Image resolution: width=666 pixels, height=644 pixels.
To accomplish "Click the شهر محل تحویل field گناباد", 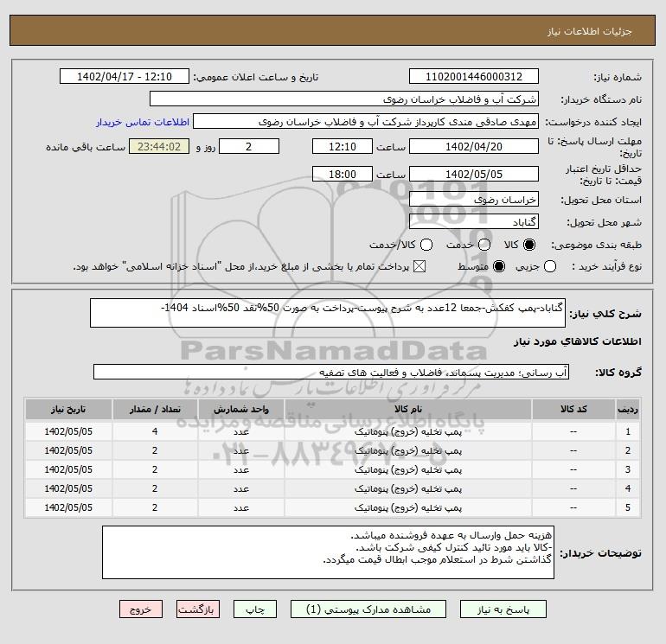I will 474,221.
